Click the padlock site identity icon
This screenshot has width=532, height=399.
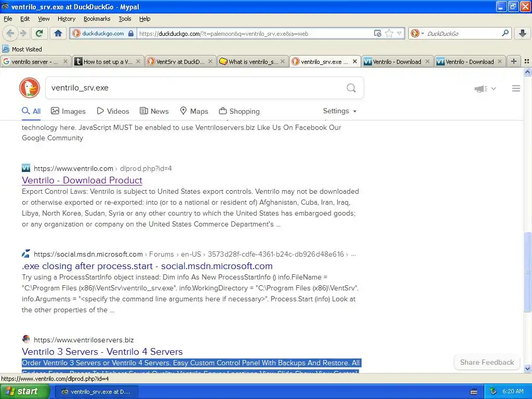131,33
